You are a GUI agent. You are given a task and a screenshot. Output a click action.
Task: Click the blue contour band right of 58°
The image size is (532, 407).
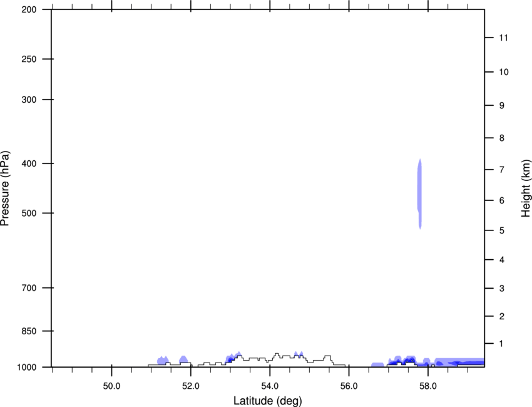[459, 362]
